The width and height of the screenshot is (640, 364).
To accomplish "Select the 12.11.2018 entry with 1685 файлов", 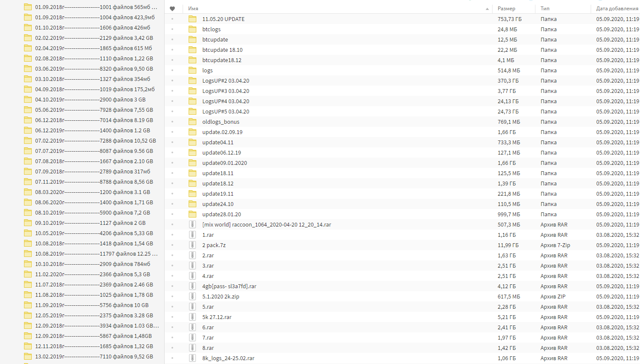I will click(x=94, y=346).
